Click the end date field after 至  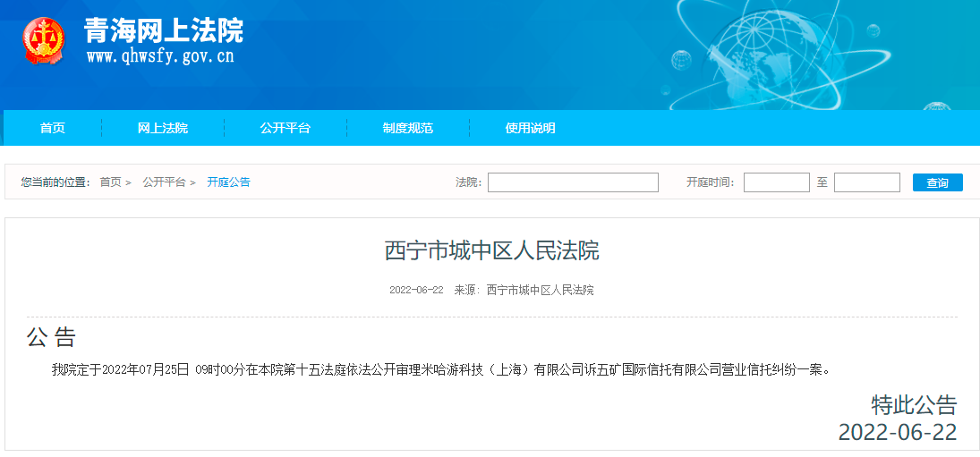point(866,182)
